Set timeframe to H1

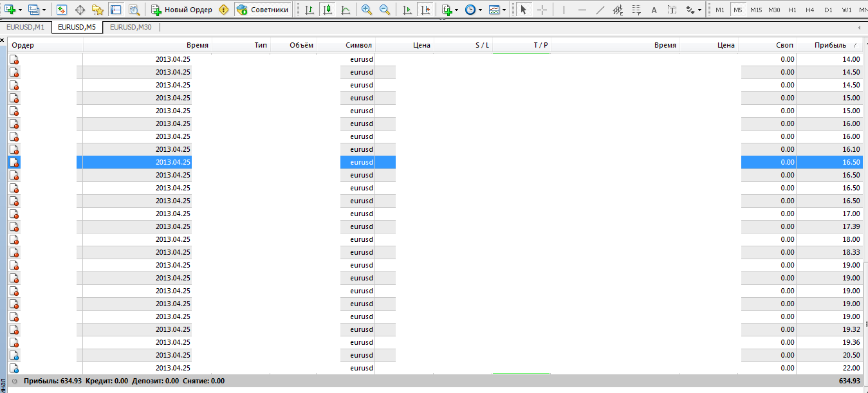point(792,10)
